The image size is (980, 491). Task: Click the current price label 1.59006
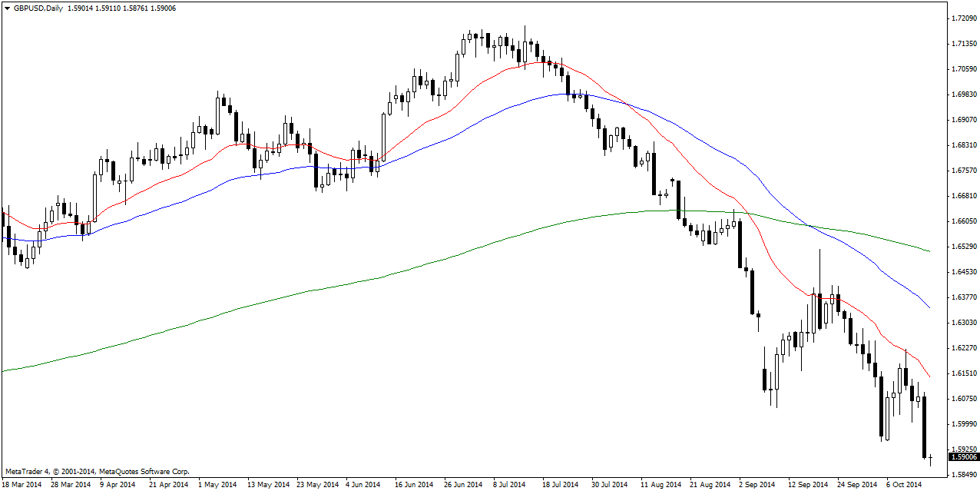(x=963, y=457)
